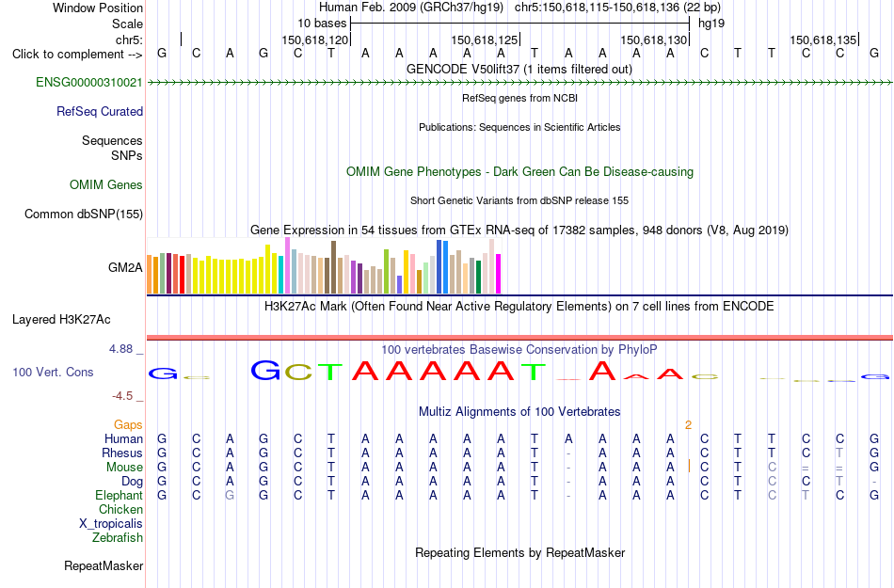894x588 pixels.
Task: Click the -4.5 conservation lower scale value
Action: (x=122, y=396)
